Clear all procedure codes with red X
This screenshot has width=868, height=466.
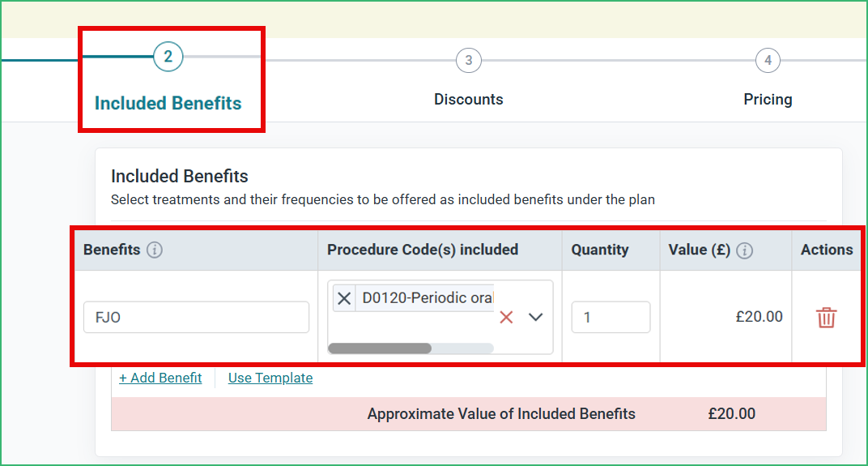(506, 317)
